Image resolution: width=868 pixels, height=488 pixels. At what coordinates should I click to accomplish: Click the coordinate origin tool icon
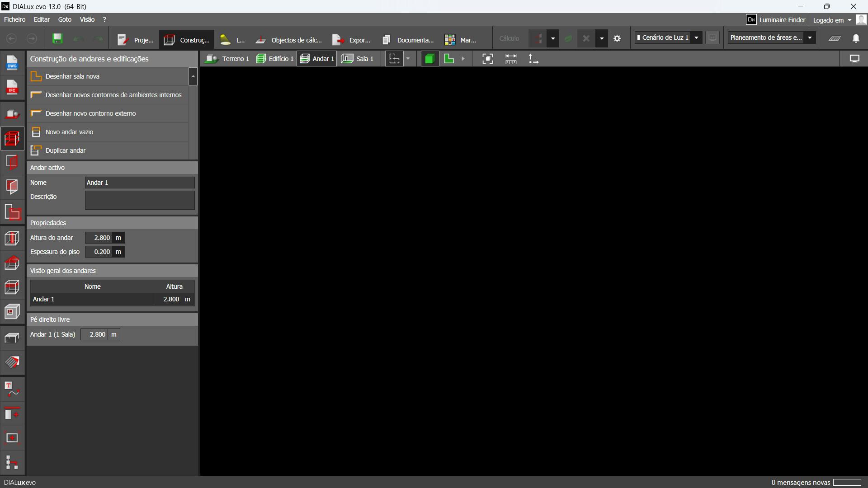533,59
